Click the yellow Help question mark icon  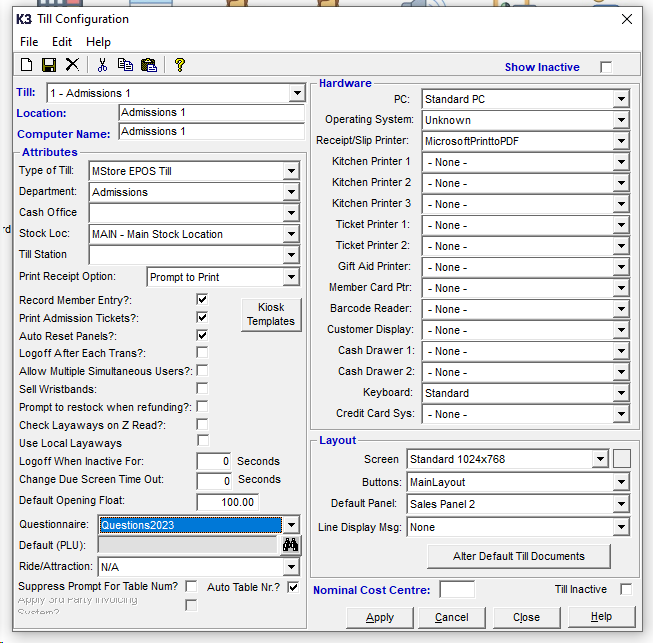pos(179,65)
